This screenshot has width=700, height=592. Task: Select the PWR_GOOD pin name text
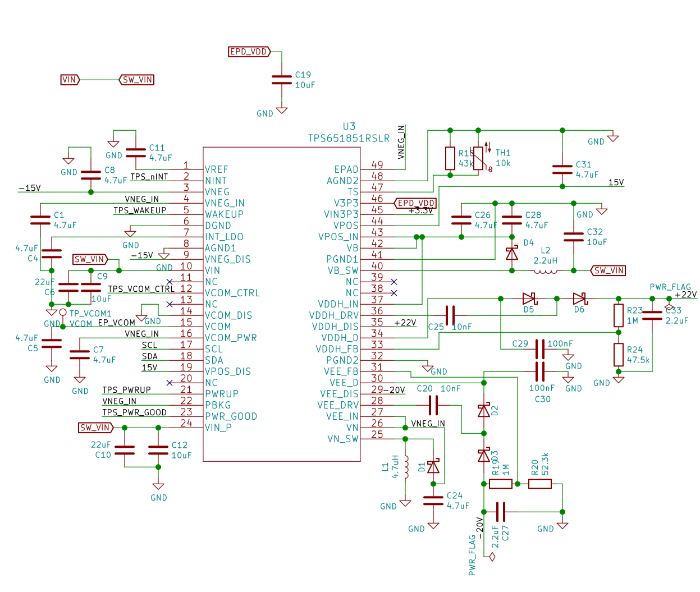(231, 416)
